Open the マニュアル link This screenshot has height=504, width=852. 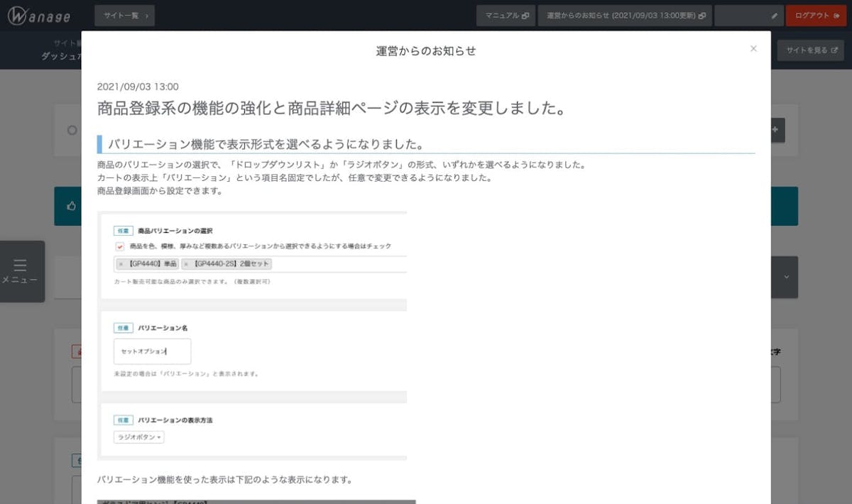pyautogui.click(x=506, y=15)
